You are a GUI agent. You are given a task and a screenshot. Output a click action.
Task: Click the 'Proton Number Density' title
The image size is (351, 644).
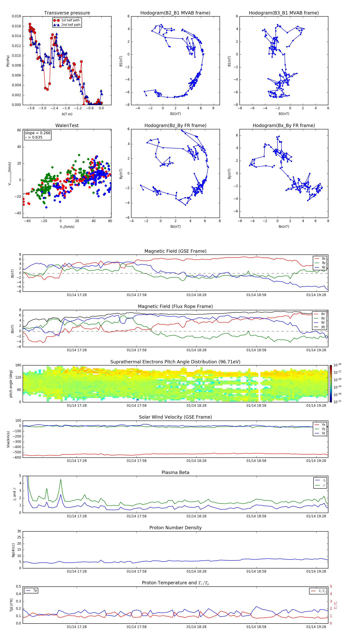[175, 528]
